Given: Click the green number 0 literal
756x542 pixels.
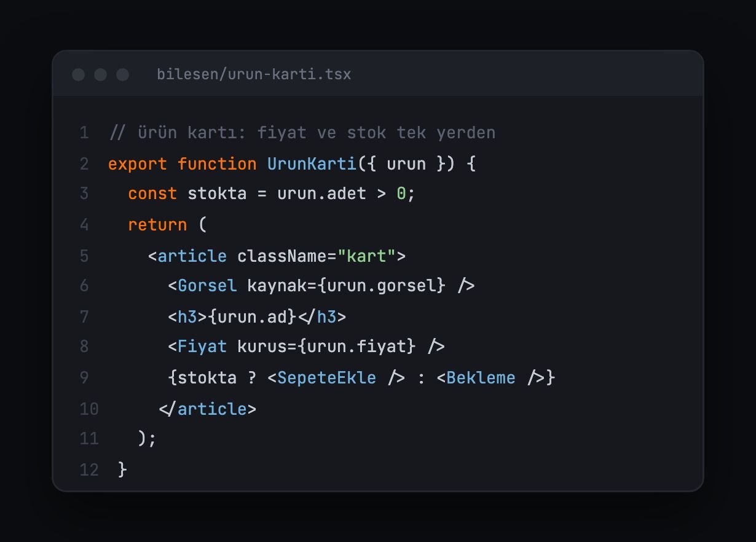Looking at the screenshot, I should [x=401, y=194].
